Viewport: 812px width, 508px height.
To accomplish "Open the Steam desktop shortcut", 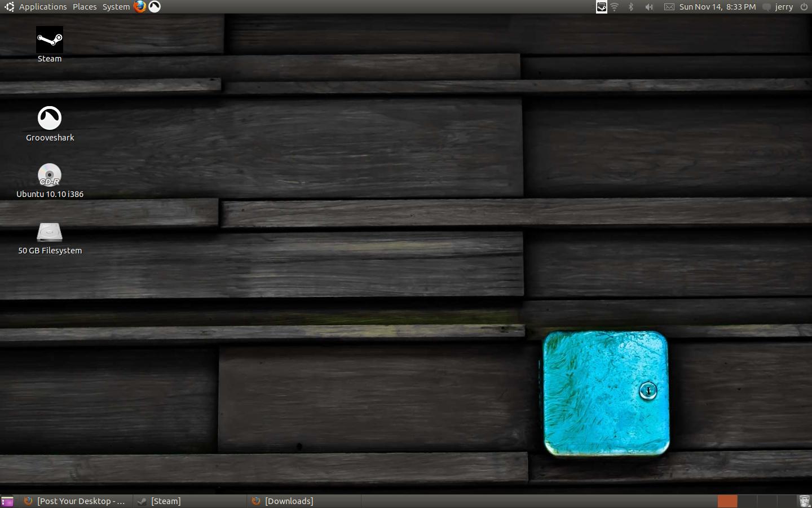I will [x=50, y=40].
